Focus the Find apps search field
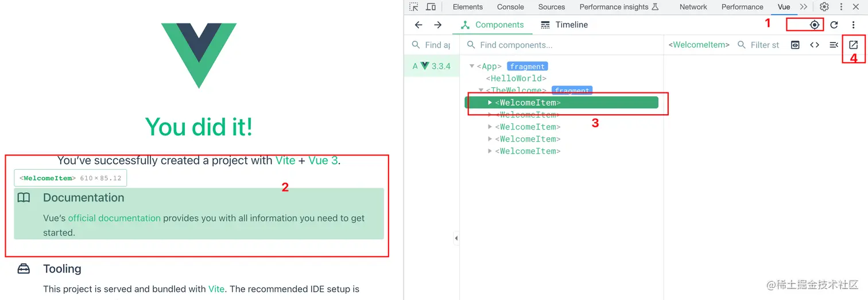Screen dimensions: 868x300 (431, 45)
